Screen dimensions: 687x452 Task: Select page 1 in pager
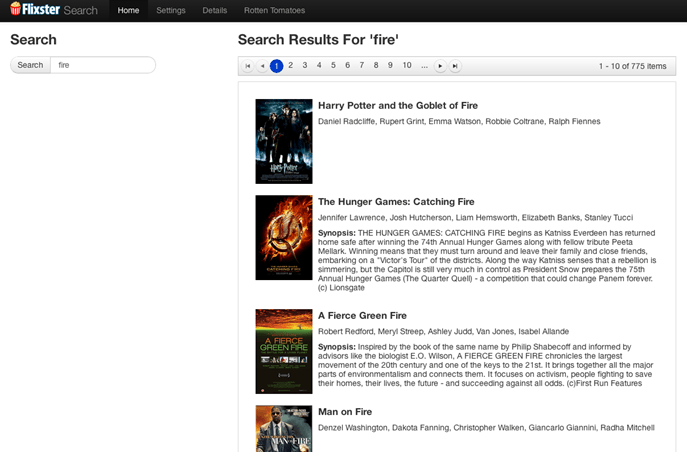click(x=276, y=66)
